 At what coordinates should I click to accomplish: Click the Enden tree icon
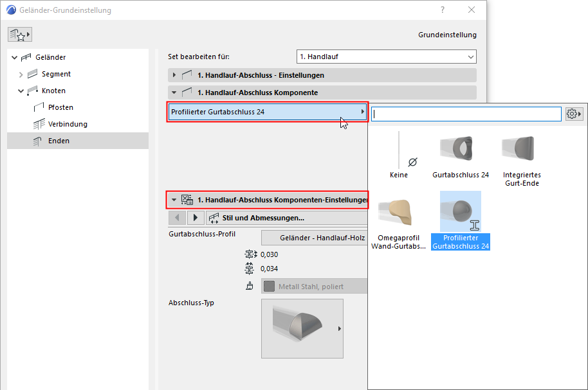coord(37,141)
